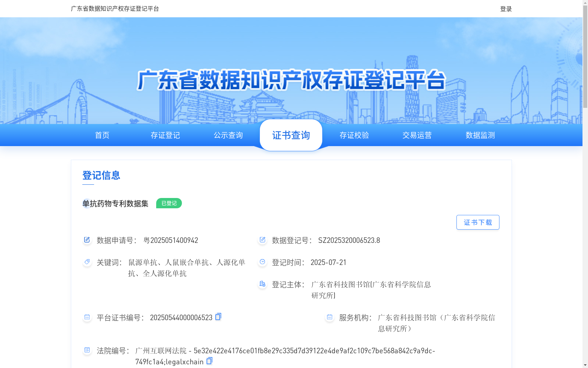Open the 存证校验 tab
588x368 pixels.
pos(354,135)
